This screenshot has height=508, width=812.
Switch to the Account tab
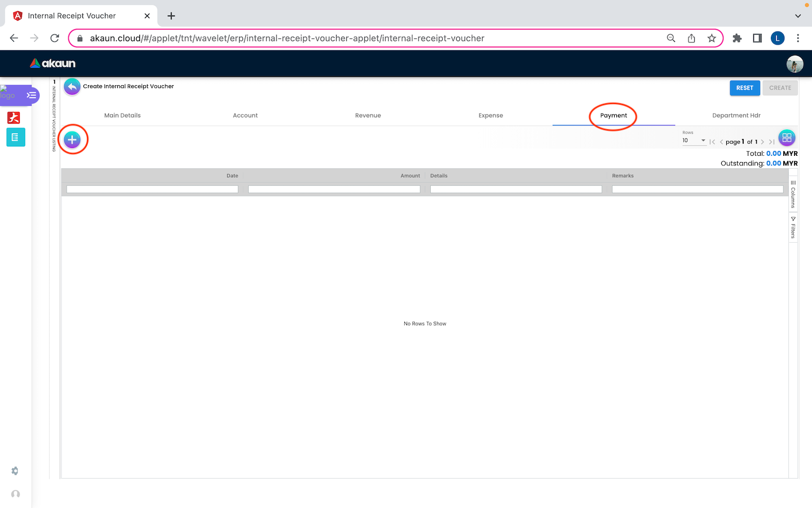(245, 115)
